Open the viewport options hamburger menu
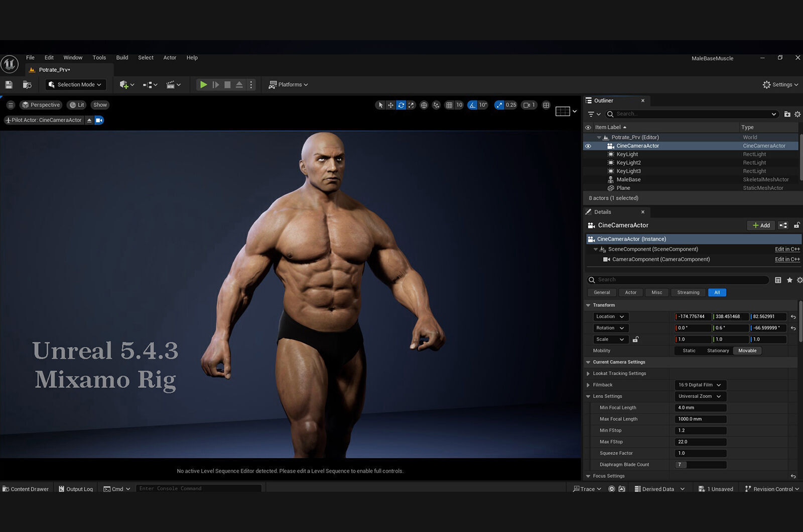This screenshot has width=803, height=532. [11, 105]
